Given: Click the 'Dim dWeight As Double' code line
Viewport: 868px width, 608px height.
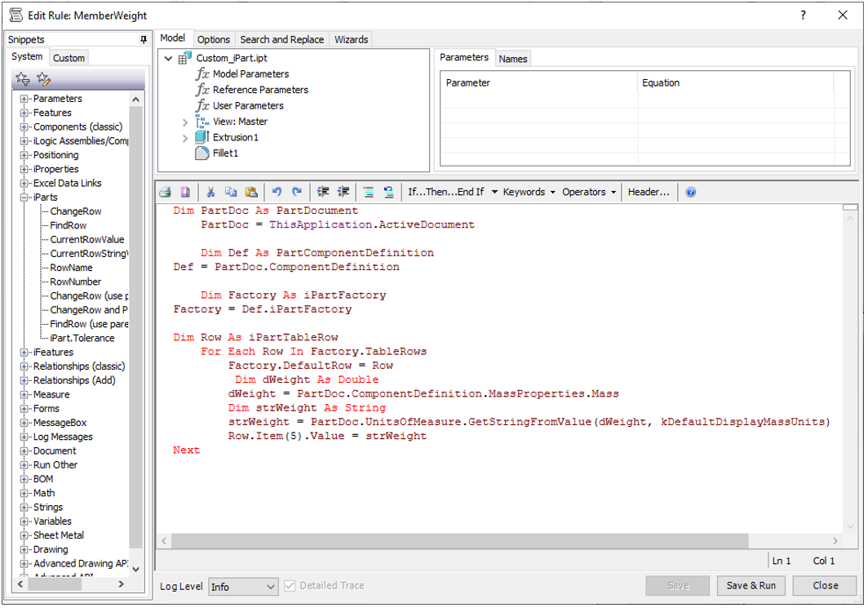Looking at the screenshot, I should click(308, 380).
